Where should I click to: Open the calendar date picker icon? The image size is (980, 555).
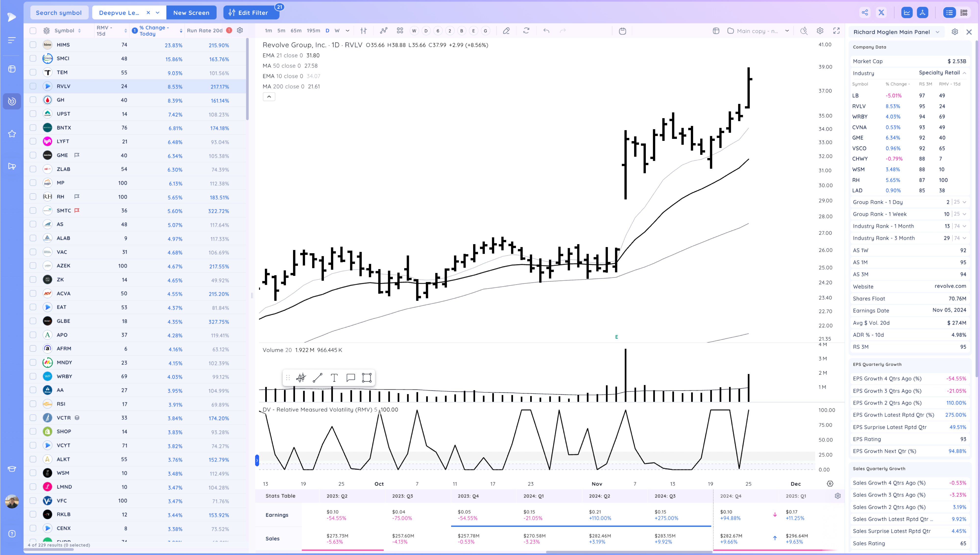[x=623, y=31]
